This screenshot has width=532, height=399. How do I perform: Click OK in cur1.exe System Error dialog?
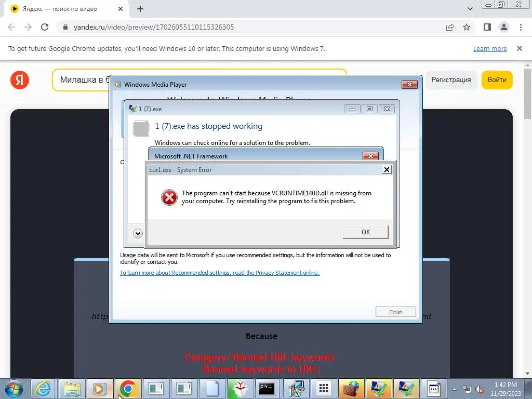tap(365, 232)
